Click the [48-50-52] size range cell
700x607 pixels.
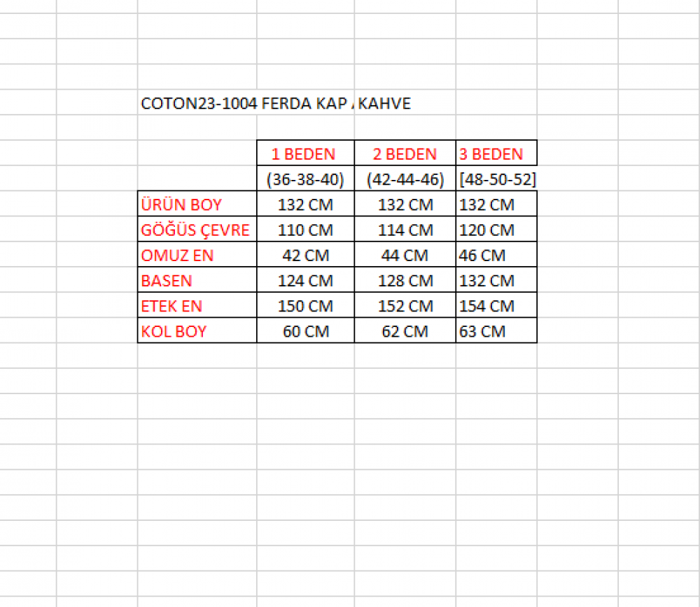click(496, 179)
